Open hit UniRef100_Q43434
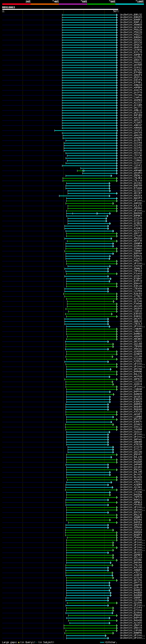 click(x=131, y=27)
